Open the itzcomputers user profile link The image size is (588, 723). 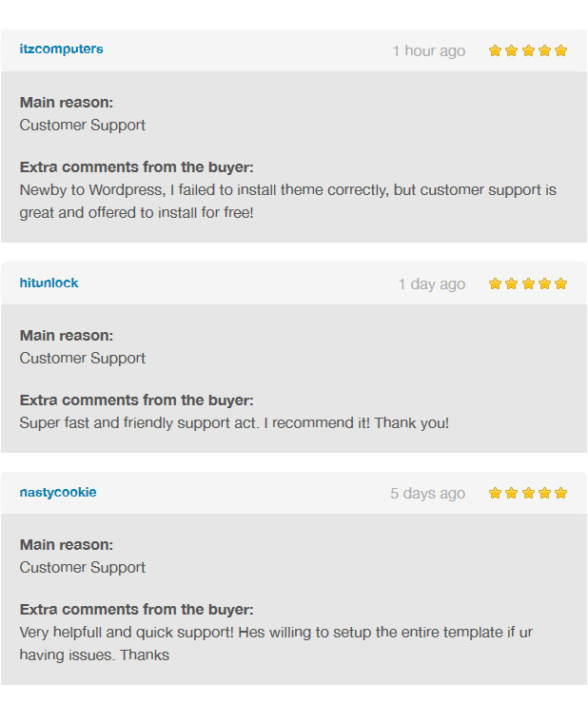(61, 49)
